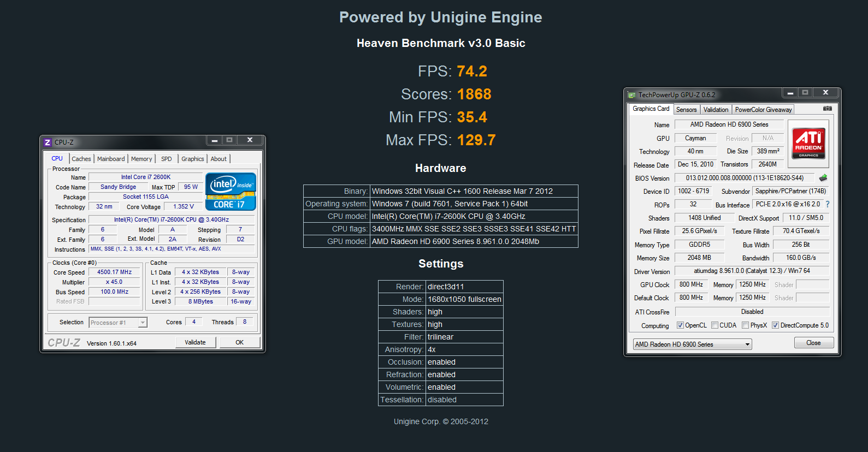Toggle the OpenCL checkbox

tap(680, 325)
